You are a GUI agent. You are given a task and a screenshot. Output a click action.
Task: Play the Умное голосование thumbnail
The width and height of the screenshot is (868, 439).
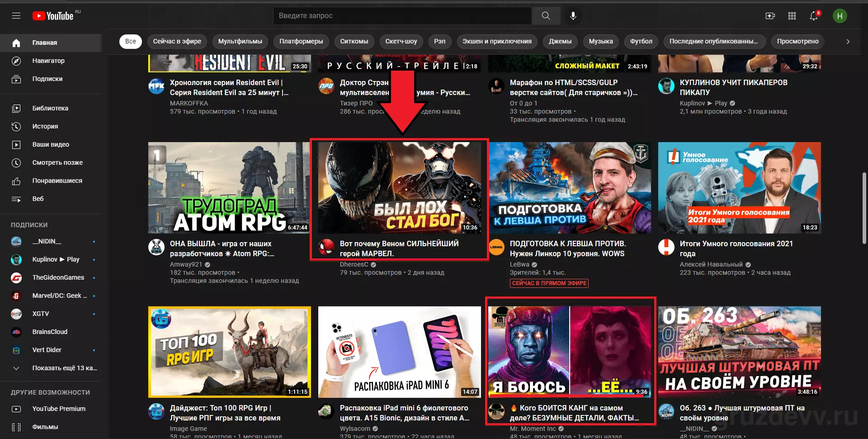pyautogui.click(x=740, y=188)
